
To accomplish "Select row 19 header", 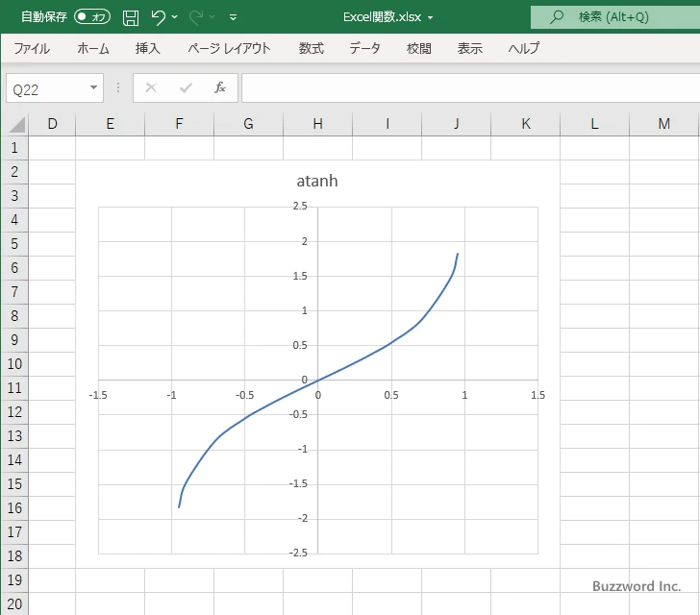I will (x=14, y=579).
